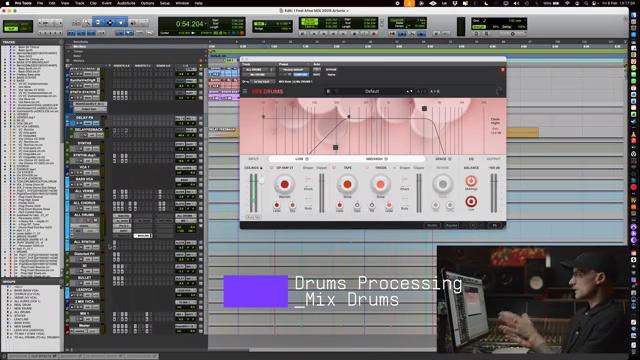Viewport: 640px width, 360px height.
Task: Click the info icon beside LOW band
Action: tap(307, 159)
